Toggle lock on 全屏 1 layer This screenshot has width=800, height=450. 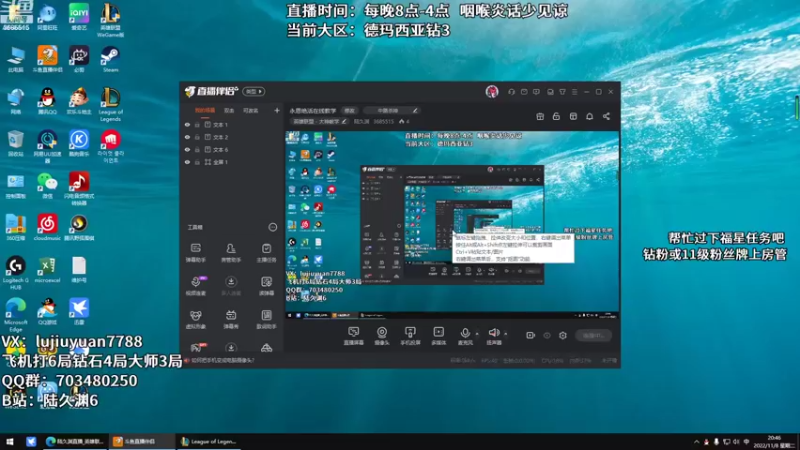coord(197,162)
